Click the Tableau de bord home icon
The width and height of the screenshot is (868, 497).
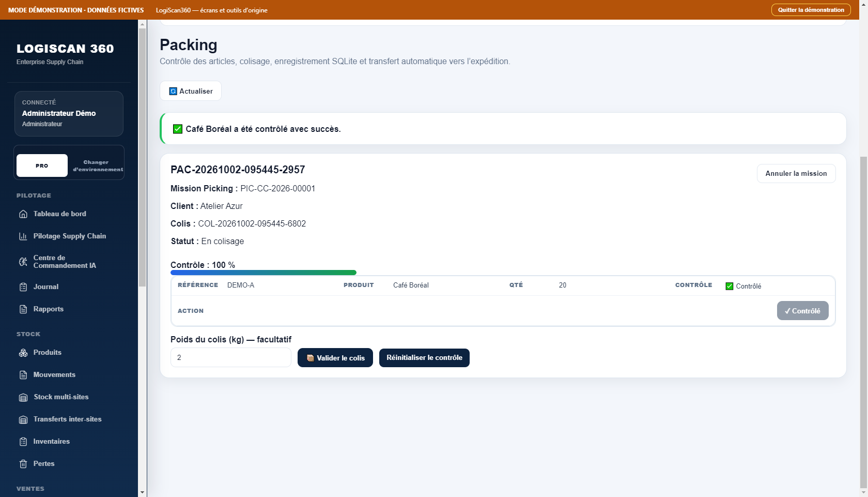[x=23, y=214]
